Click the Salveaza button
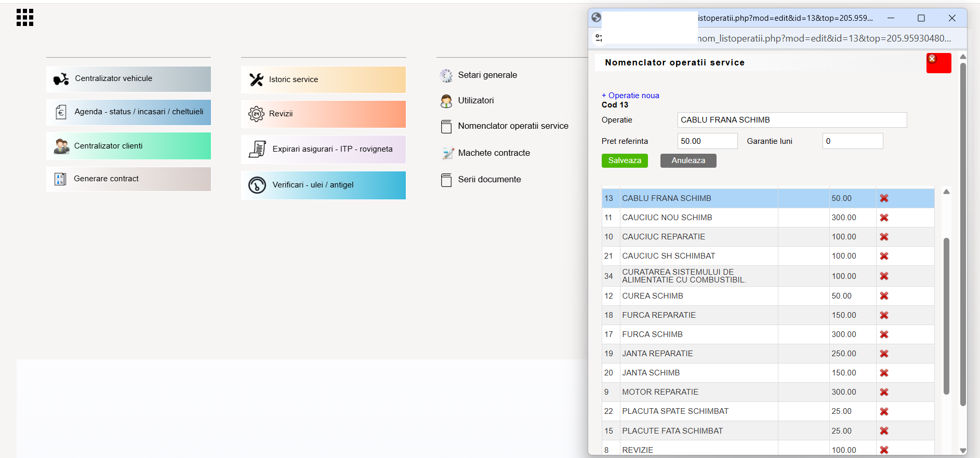This screenshot has width=980, height=458. click(625, 161)
